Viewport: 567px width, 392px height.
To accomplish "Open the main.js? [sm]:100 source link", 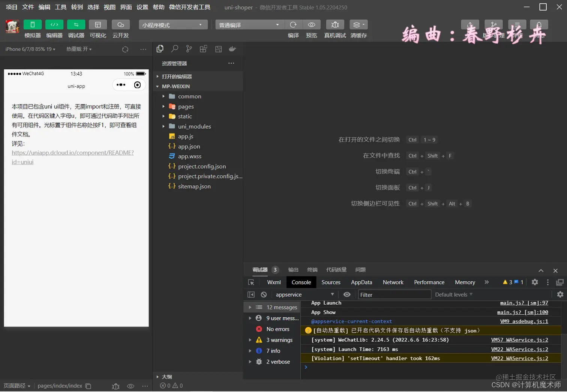I will click(x=522, y=312).
